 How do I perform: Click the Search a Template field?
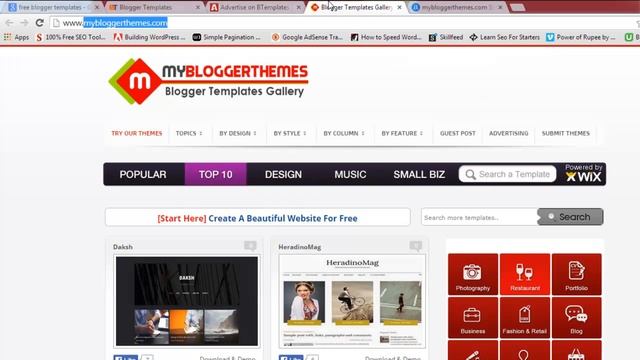click(x=507, y=174)
